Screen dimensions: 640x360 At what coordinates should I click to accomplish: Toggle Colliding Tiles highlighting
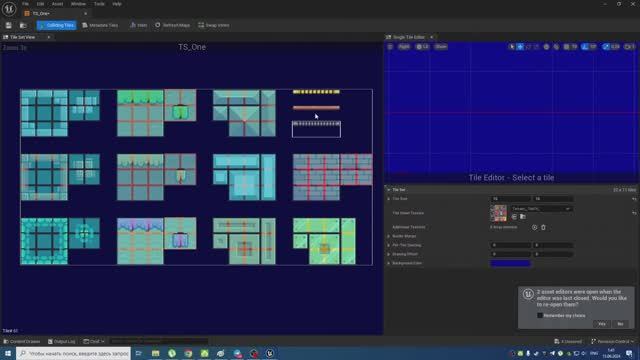pos(56,25)
